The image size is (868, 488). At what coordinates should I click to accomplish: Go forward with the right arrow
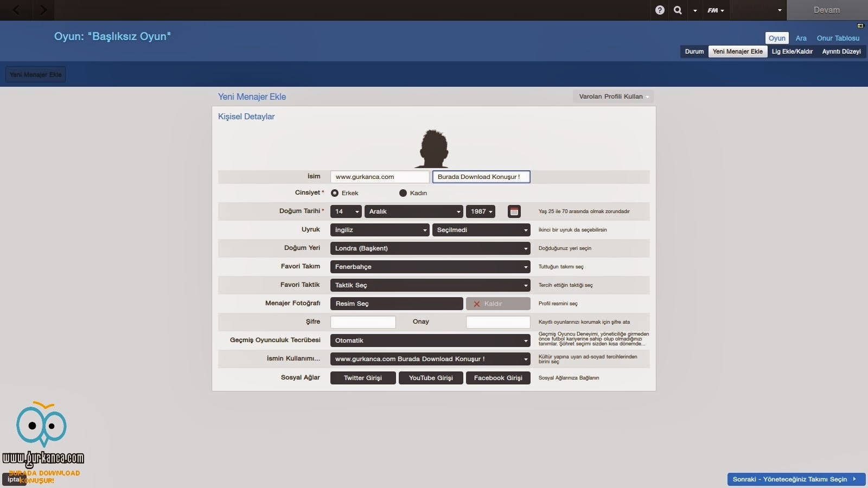pos(43,10)
